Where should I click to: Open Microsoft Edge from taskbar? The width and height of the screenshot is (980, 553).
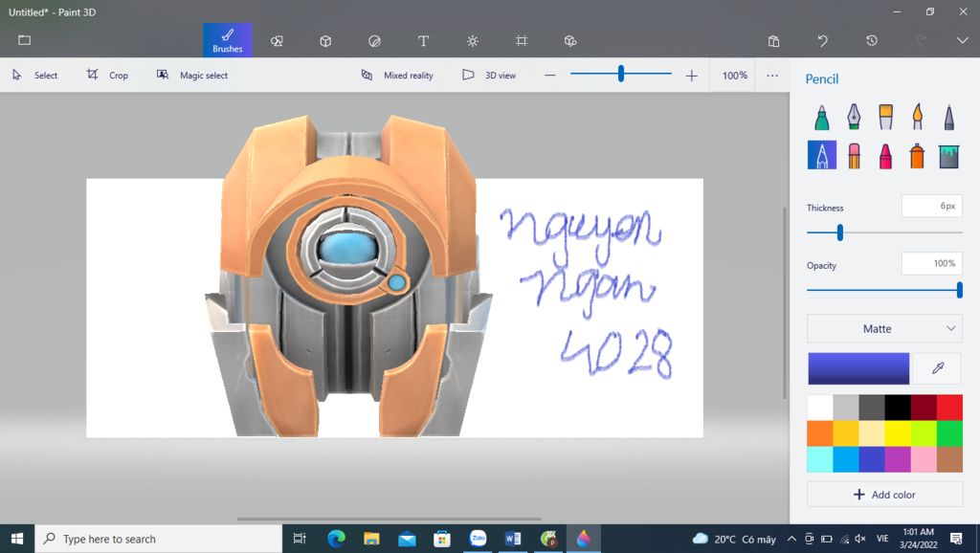[336, 539]
